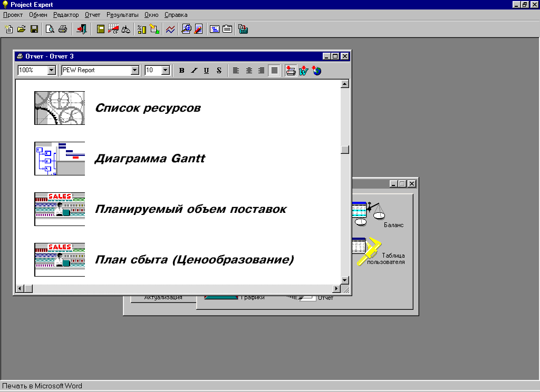This screenshot has height=392, width=540.
Task: Open the Редактор menu
Action: tap(66, 15)
